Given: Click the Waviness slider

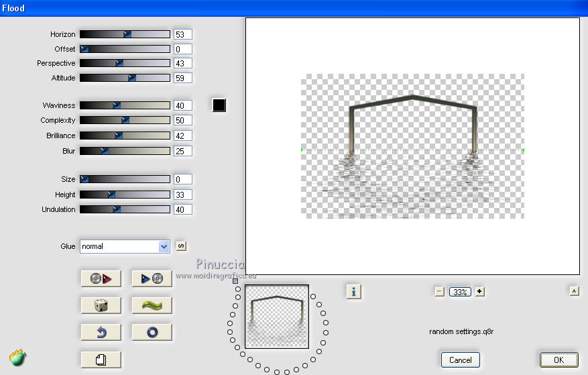Looking at the screenshot, I should pos(125,105).
